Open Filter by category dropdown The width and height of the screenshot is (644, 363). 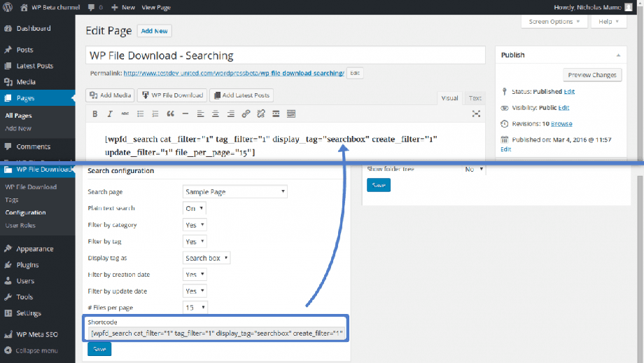pos(195,225)
